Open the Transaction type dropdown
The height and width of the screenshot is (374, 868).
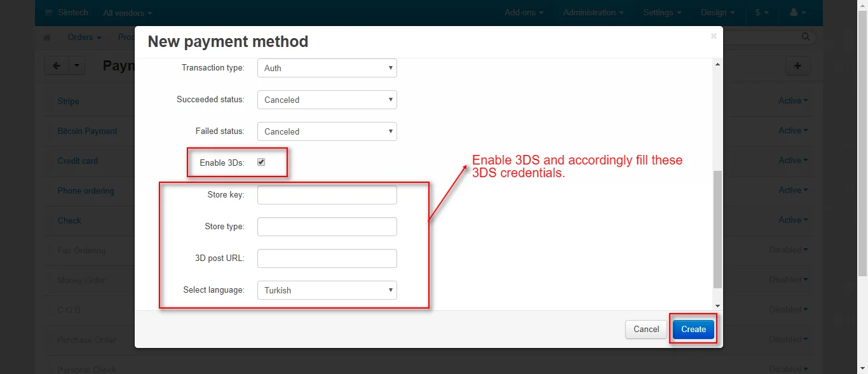pyautogui.click(x=327, y=68)
